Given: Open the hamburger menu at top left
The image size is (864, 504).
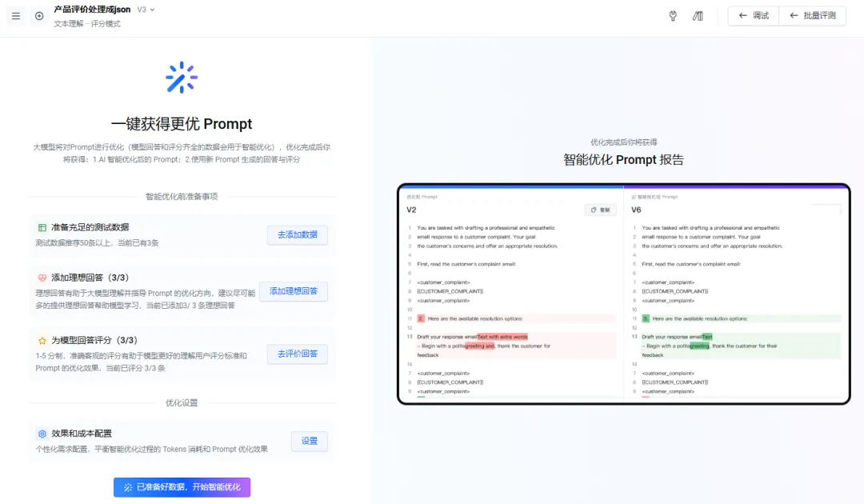Looking at the screenshot, I should [15, 16].
